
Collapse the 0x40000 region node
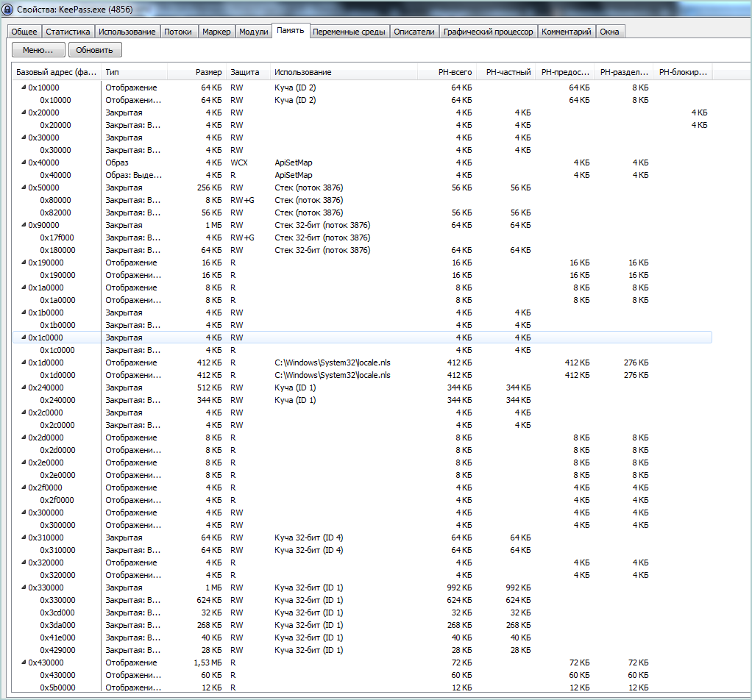[x=24, y=162]
